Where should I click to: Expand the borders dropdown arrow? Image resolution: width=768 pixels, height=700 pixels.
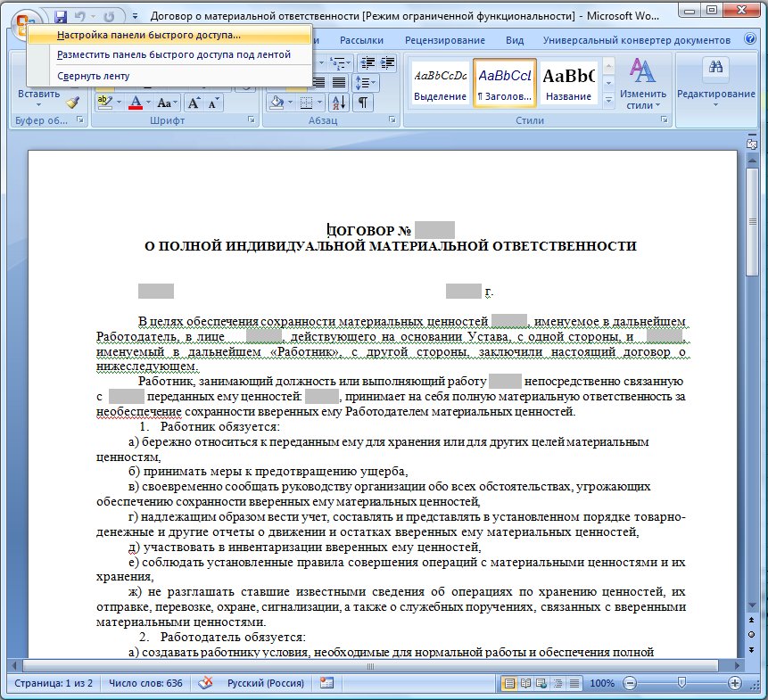click(x=320, y=103)
